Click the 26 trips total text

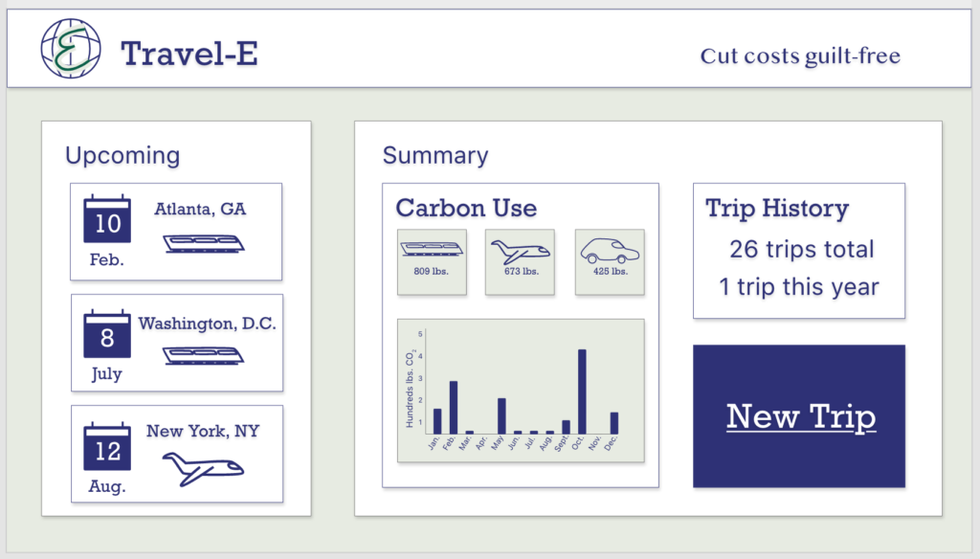802,250
